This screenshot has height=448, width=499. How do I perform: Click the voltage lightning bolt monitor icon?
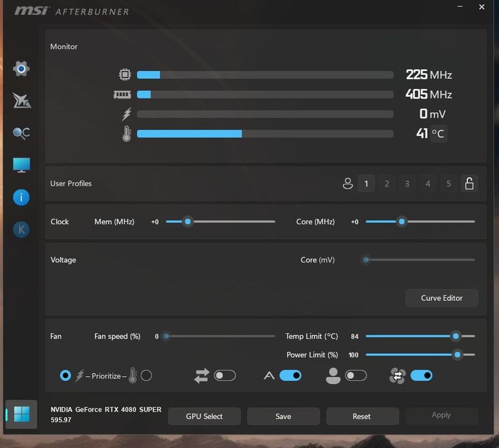coord(126,114)
